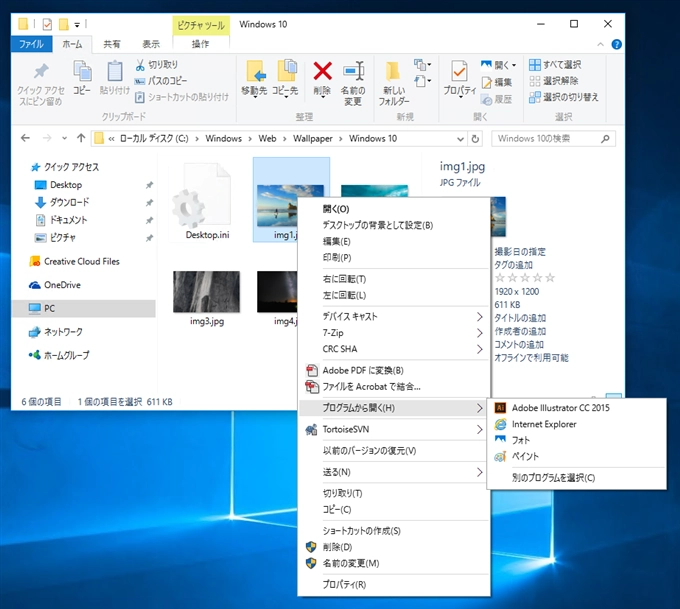Viewport: 680px width, 609px height.
Task: Click Select all (すべて選択)
Action: (x=556, y=65)
